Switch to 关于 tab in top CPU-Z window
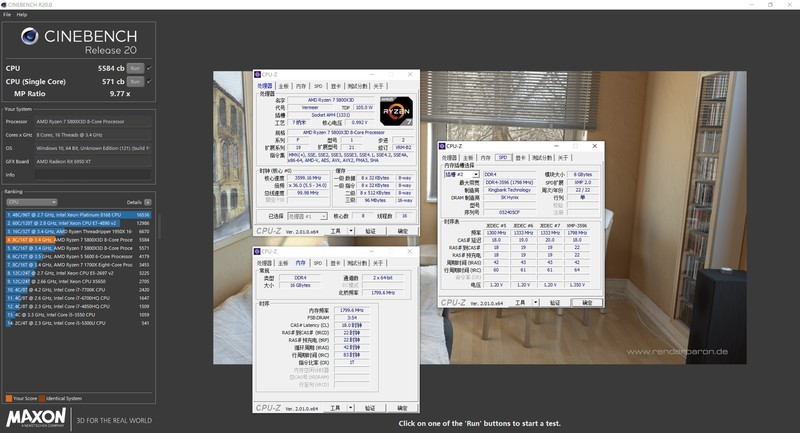The width and height of the screenshot is (800, 433). click(378, 86)
